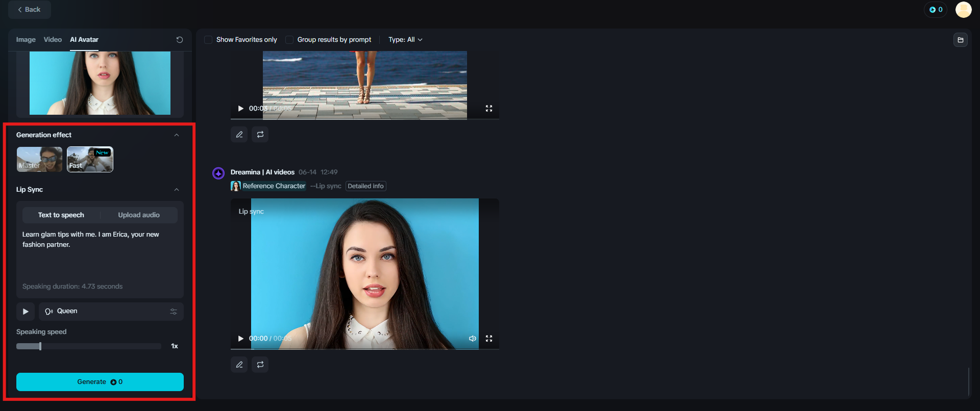Viewport: 980px width, 411px height.
Task: Open the assets folder icon
Action: [961, 40]
